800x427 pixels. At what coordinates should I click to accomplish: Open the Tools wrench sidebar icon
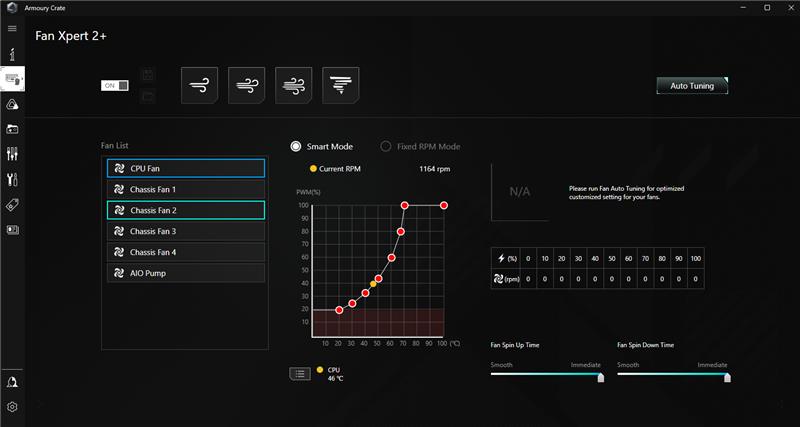tap(12, 179)
